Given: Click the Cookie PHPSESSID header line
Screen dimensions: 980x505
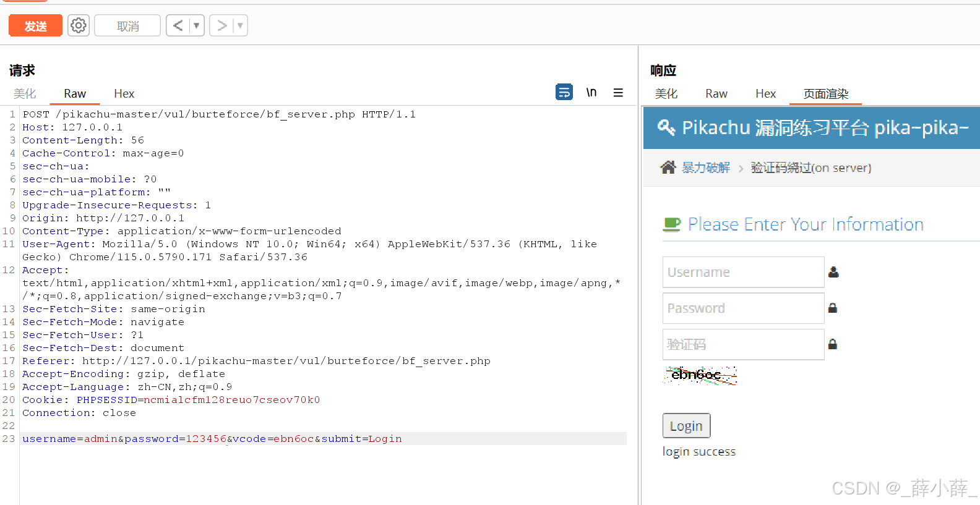Looking at the screenshot, I should click(171, 400).
